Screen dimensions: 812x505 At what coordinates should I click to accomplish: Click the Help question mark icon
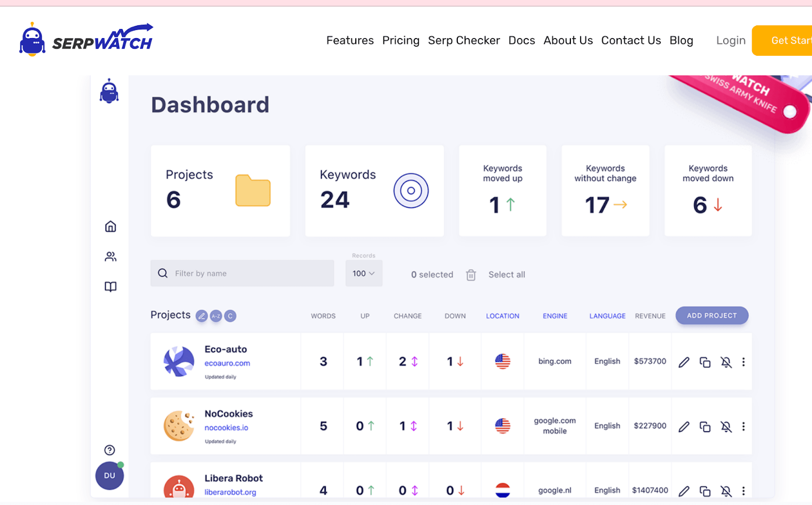coord(109,450)
